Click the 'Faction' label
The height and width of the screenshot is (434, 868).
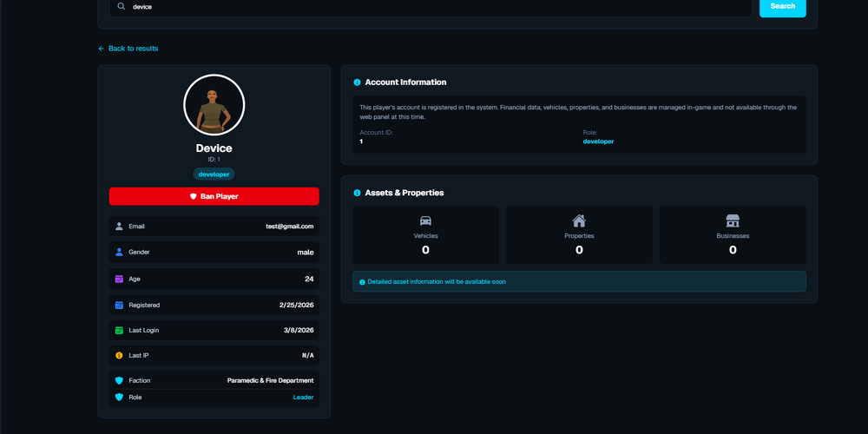tap(140, 381)
